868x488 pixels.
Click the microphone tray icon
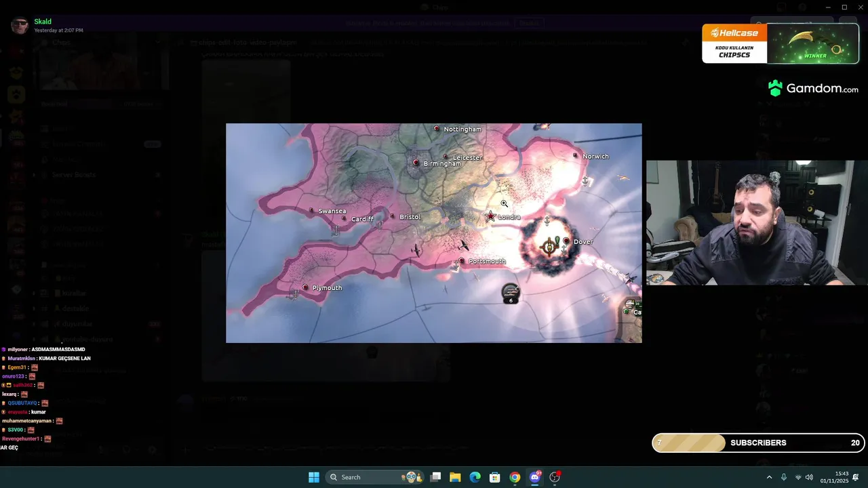pos(784,477)
